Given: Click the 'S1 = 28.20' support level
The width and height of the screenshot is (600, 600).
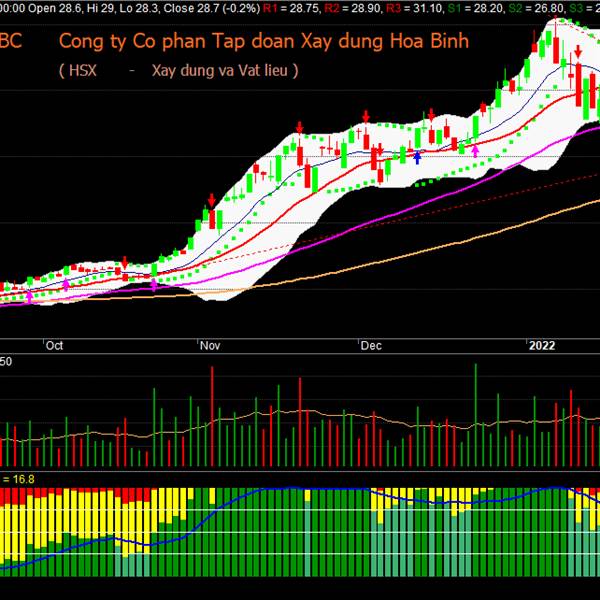Looking at the screenshot, I should click(x=476, y=8).
